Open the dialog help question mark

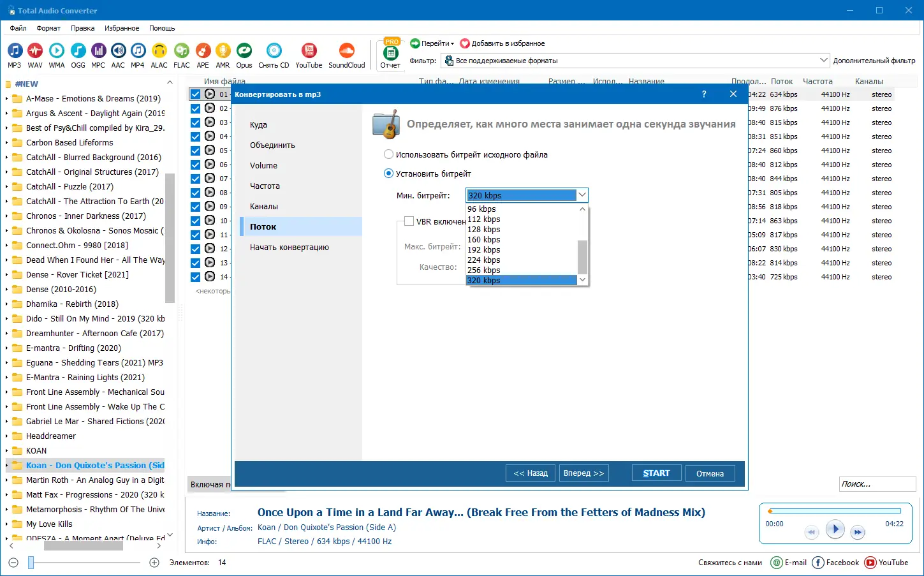[704, 94]
